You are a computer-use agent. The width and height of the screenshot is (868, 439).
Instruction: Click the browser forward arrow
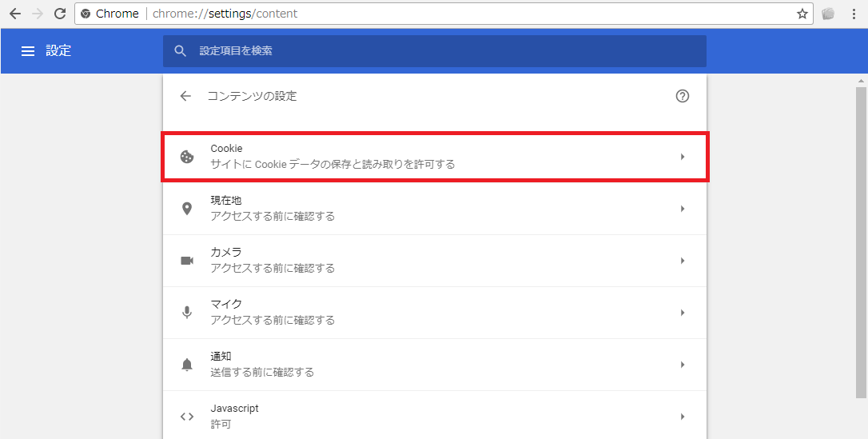tap(38, 14)
